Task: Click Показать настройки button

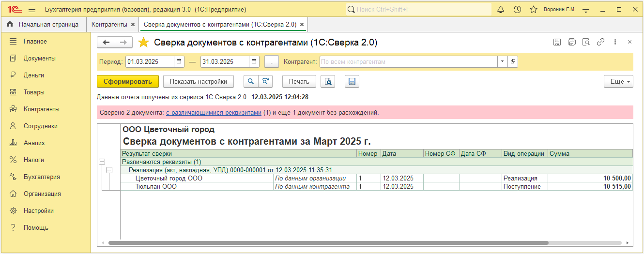Action: click(199, 82)
